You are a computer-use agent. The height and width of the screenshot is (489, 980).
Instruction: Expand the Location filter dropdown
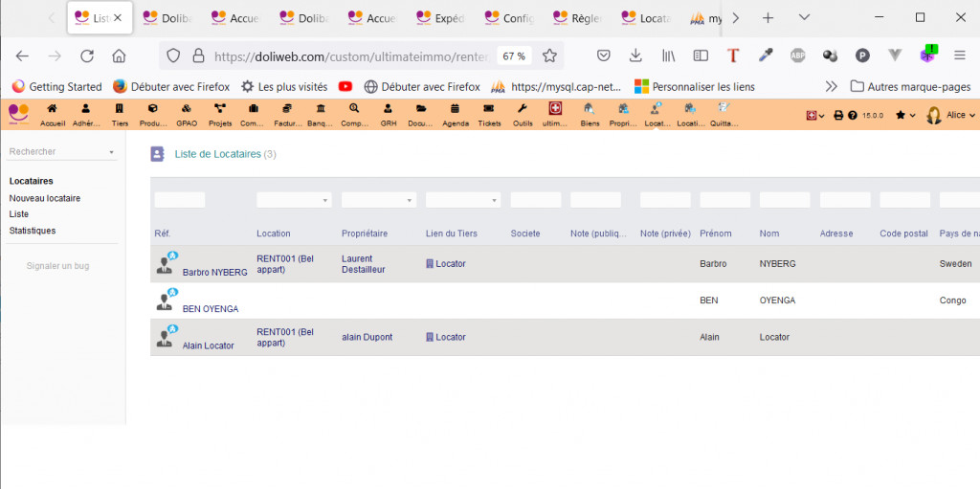(x=294, y=200)
